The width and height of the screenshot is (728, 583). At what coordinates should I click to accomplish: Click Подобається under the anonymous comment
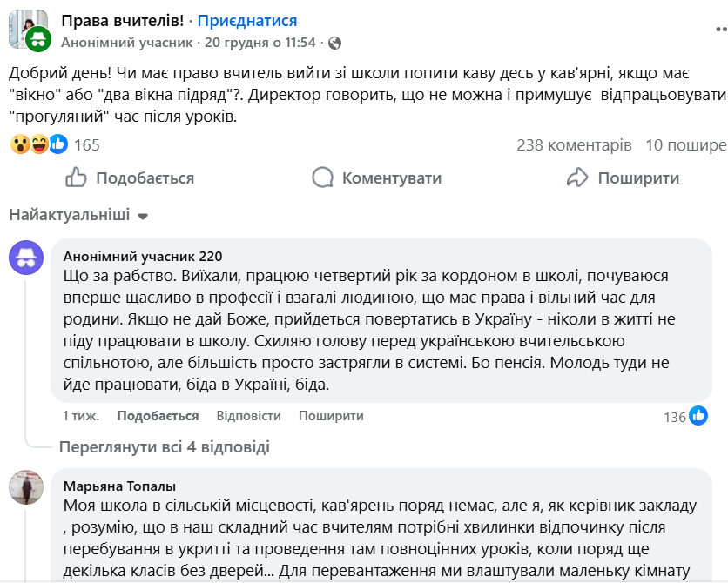158,416
